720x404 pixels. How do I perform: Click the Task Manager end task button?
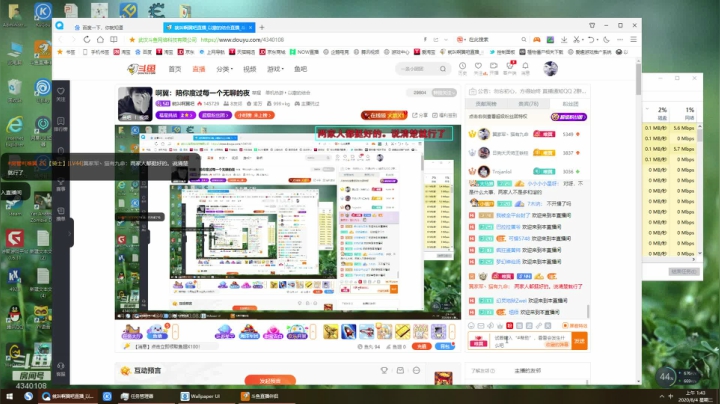pyautogui.click(x=684, y=271)
